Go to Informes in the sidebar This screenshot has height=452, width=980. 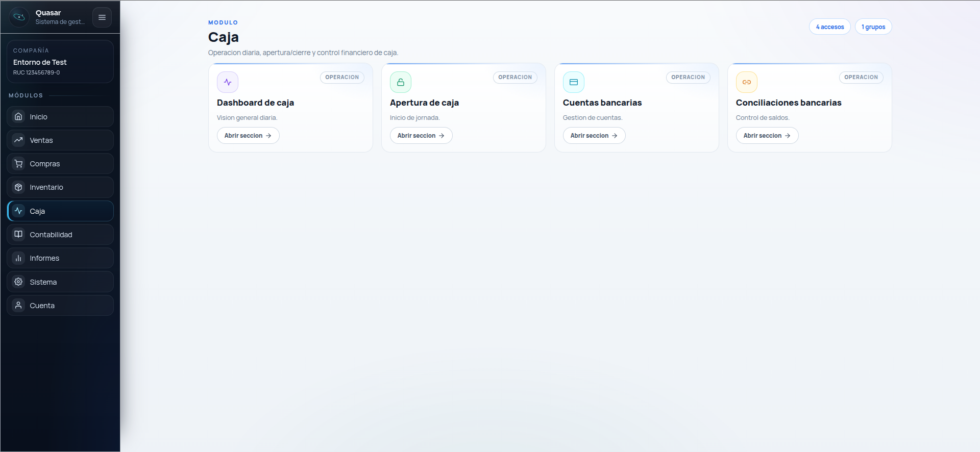point(60,258)
